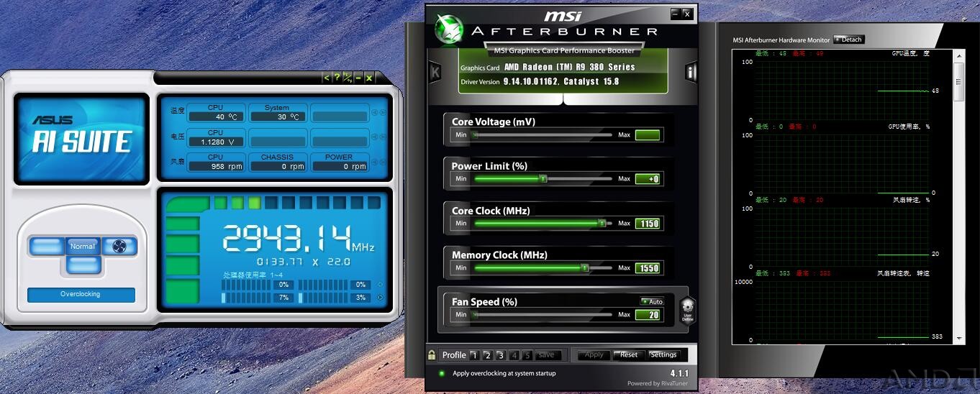Click the AMD Radeon R9 380 Series text
This screenshot has width=980, height=394.
tap(570, 68)
